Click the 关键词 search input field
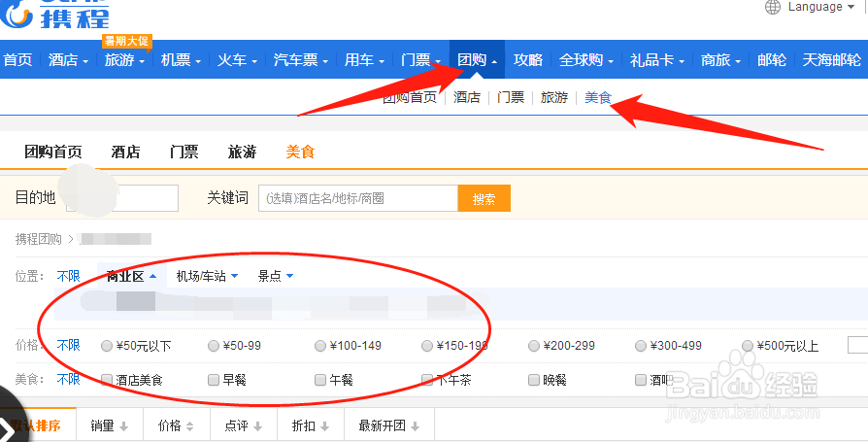This screenshot has height=442, width=868. point(358,198)
